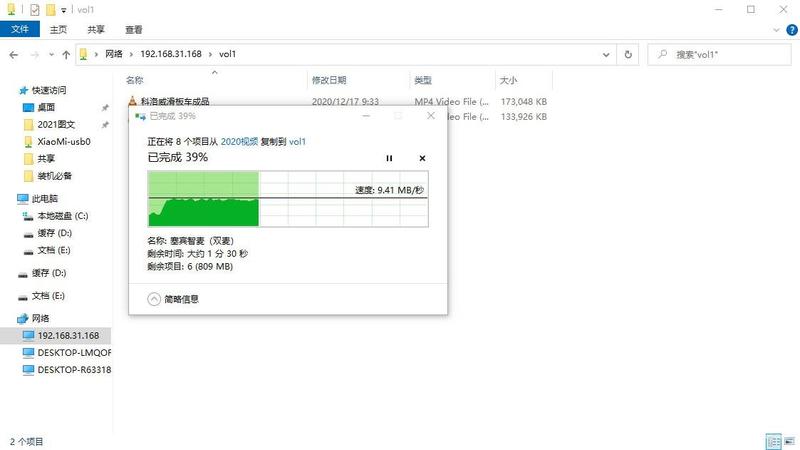Expand the address bar history dropdown

pyautogui.click(x=606, y=55)
